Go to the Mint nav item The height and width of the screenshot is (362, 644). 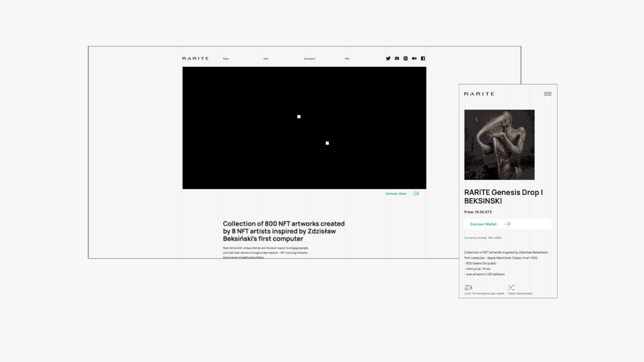266,59
